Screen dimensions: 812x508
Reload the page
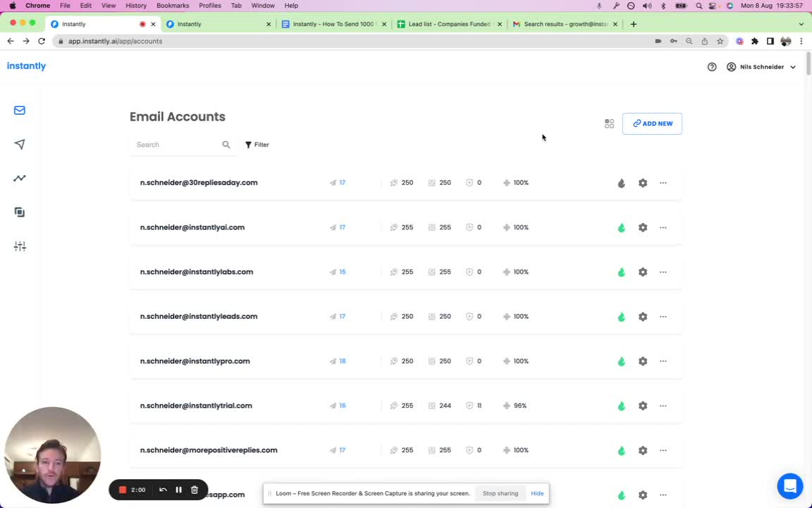[x=42, y=41]
